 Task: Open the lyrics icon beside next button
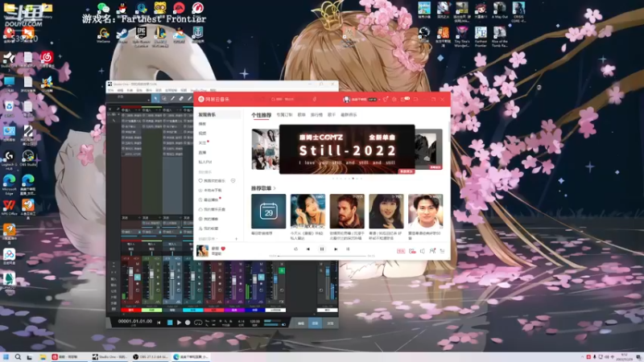point(348,249)
